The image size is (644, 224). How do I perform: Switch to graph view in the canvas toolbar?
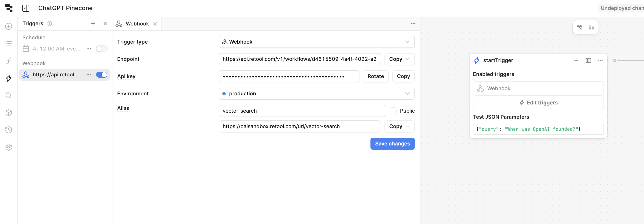click(x=580, y=27)
